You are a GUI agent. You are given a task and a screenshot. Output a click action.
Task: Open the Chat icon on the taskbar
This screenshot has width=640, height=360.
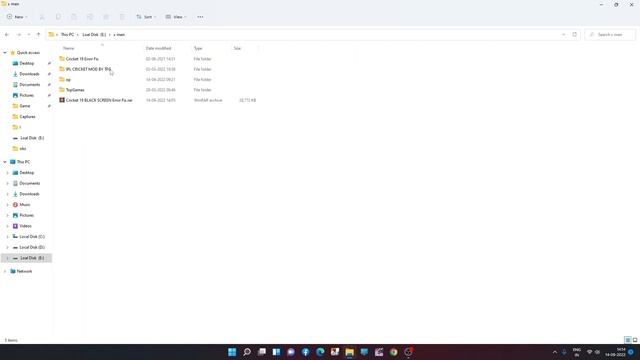tap(291, 352)
